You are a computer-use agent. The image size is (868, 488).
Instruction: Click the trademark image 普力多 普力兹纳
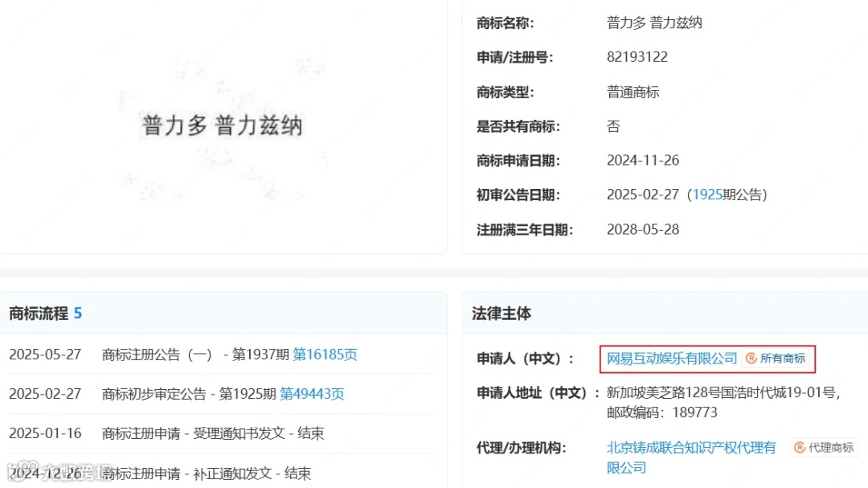point(223,125)
